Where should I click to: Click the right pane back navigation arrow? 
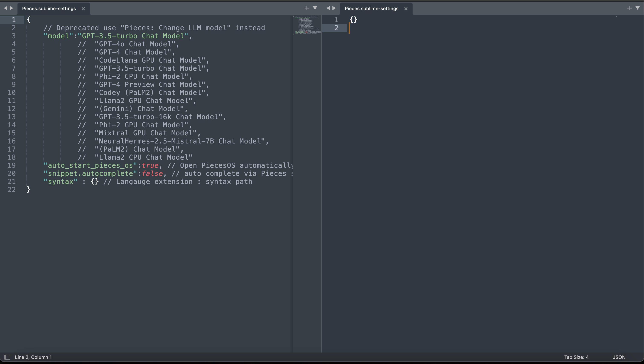coord(328,8)
